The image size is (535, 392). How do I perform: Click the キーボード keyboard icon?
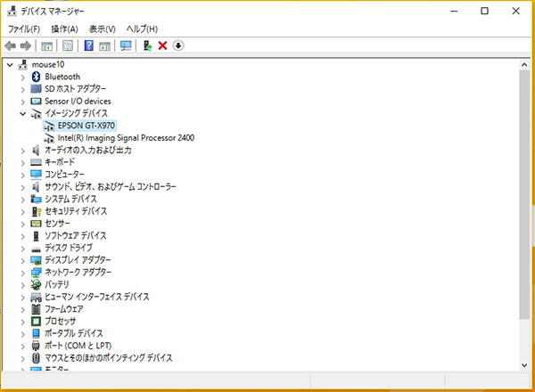pyautogui.click(x=36, y=162)
